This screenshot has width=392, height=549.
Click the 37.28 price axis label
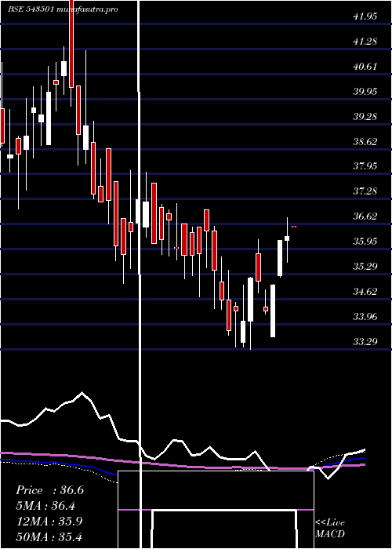click(x=365, y=191)
